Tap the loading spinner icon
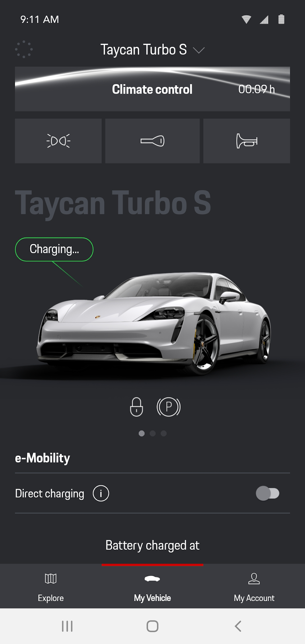Image resolution: width=305 pixels, height=644 pixels. pyautogui.click(x=24, y=49)
